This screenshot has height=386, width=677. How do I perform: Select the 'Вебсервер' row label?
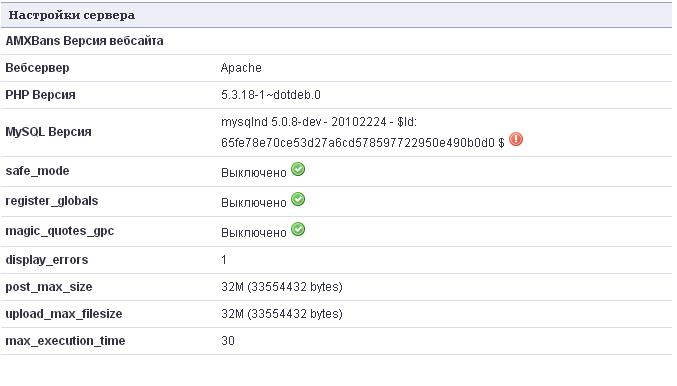pos(37,68)
